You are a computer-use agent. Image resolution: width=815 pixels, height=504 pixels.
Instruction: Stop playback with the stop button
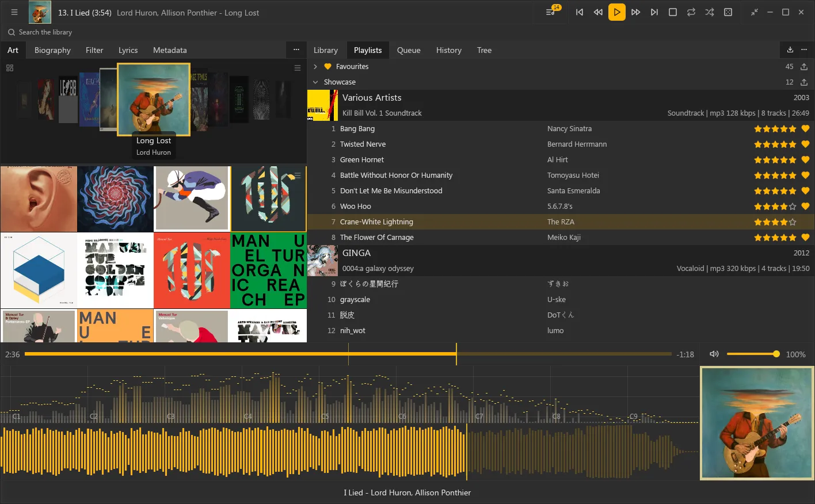(x=673, y=12)
